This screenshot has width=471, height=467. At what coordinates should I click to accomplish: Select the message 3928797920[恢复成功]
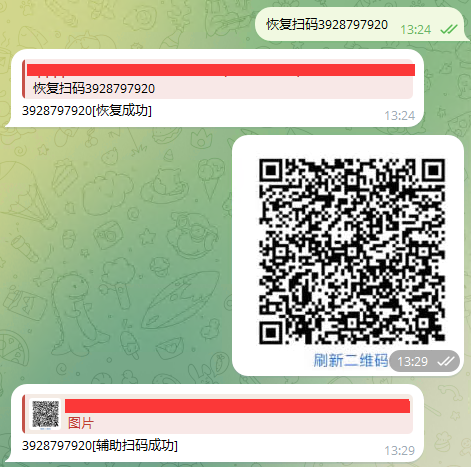87,110
